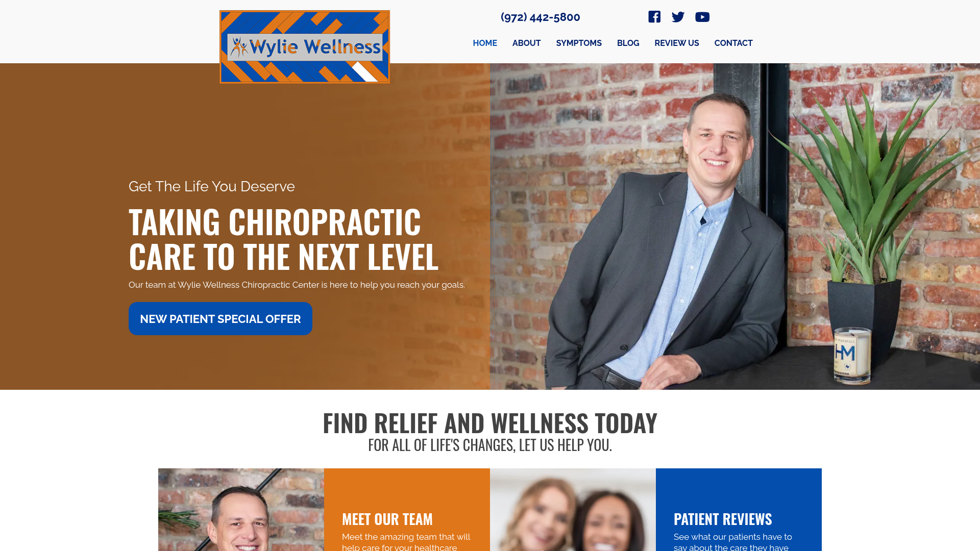
Task: Open the Meet Our Team tile
Action: pyautogui.click(x=407, y=510)
